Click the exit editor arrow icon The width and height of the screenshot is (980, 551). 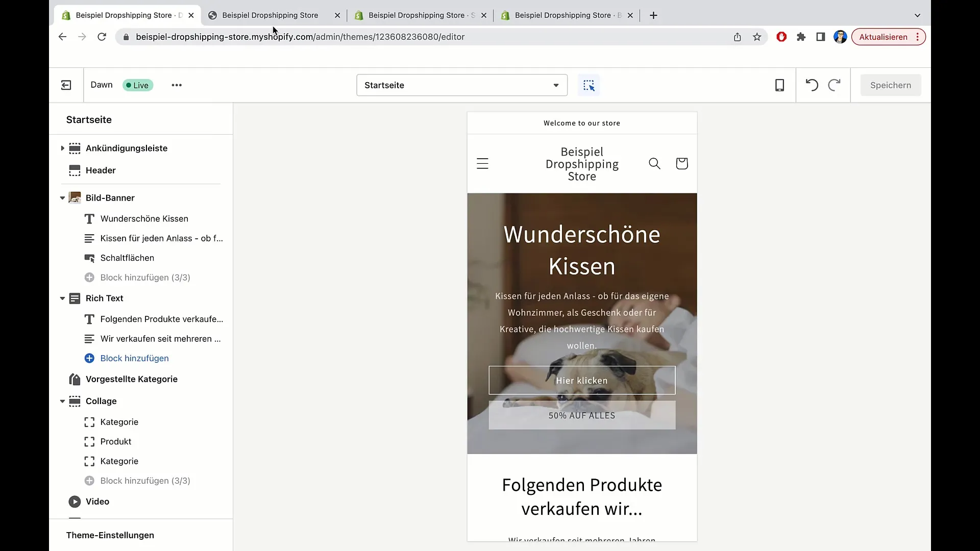click(67, 85)
